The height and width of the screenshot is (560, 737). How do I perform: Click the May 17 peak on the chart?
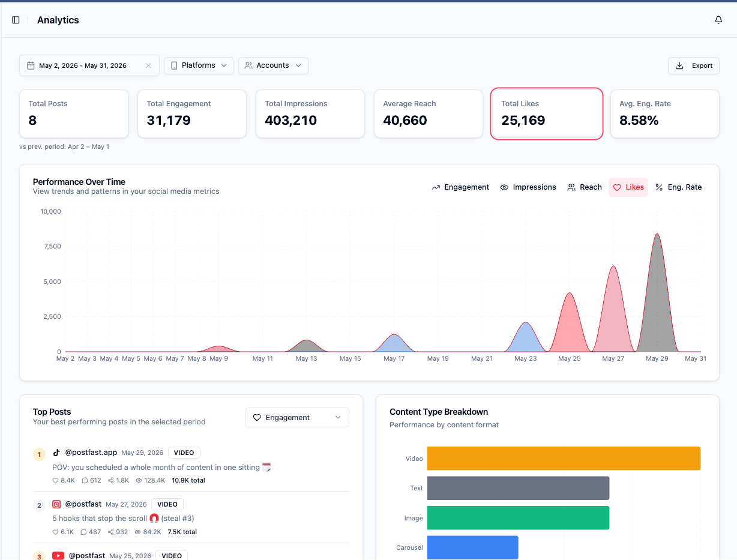click(394, 335)
